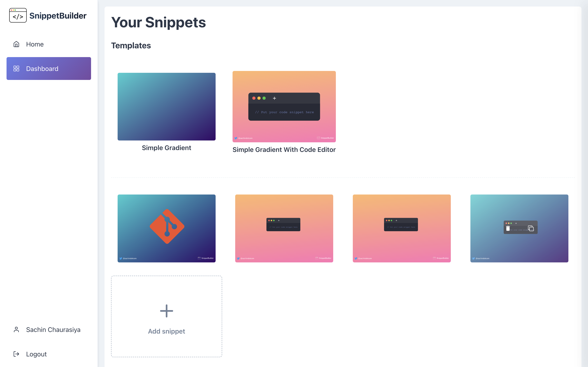Click the Logout icon
Viewport: 588px width, 367px height.
[16, 354]
